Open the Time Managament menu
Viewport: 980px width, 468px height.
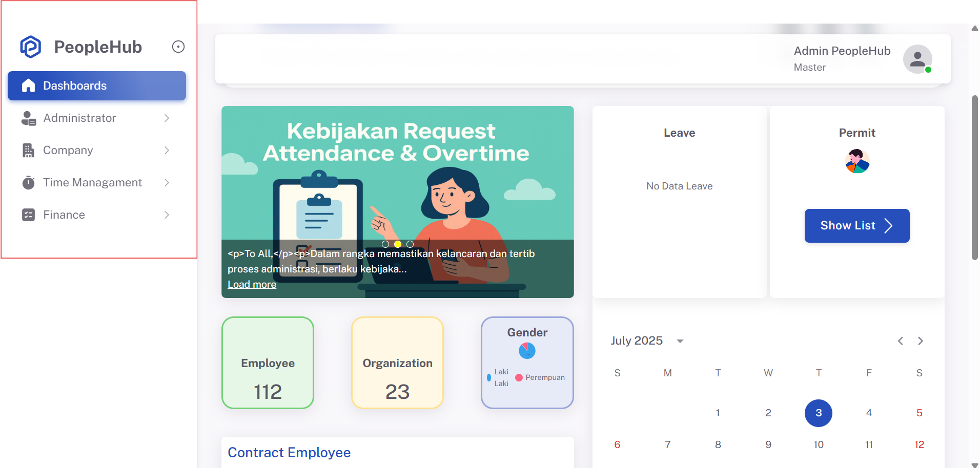(97, 182)
